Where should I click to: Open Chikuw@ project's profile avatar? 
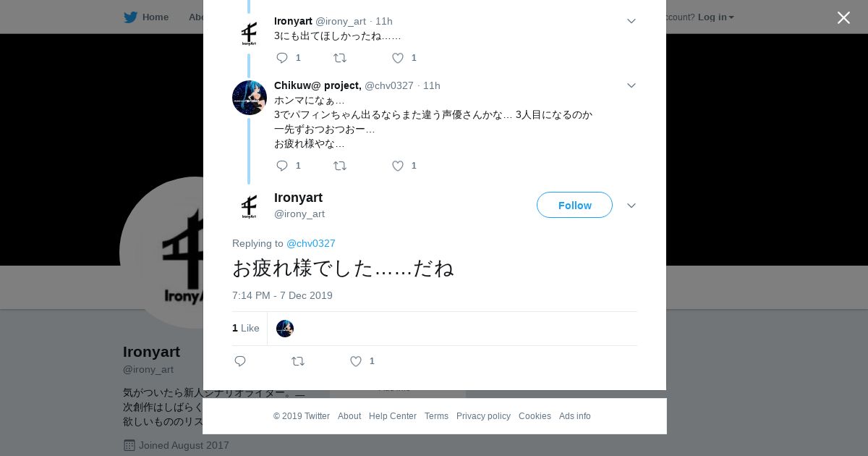250,98
